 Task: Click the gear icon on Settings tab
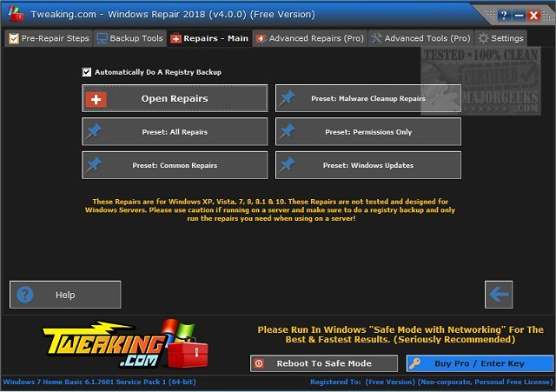tap(483, 38)
